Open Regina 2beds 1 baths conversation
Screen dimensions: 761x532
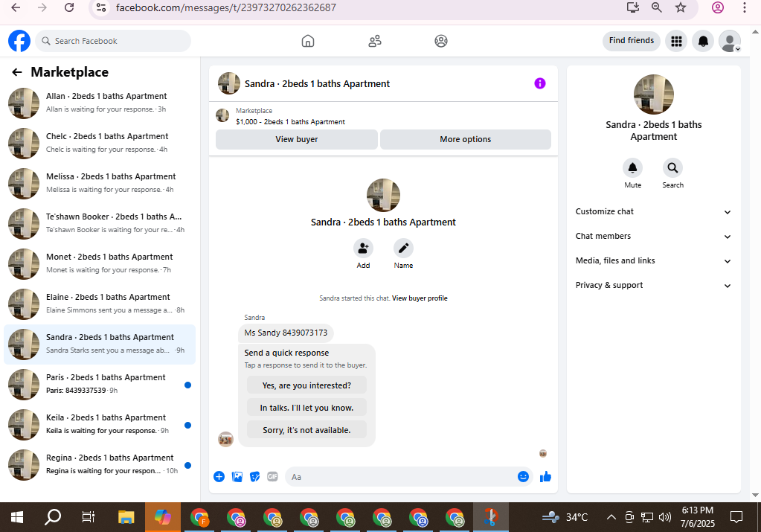tap(100, 465)
